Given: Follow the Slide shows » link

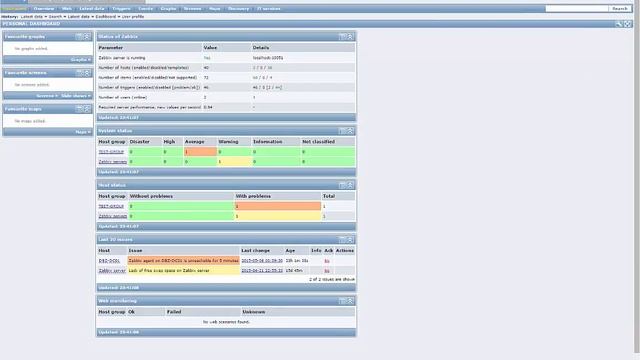Looking at the screenshot, I should click(76, 96).
